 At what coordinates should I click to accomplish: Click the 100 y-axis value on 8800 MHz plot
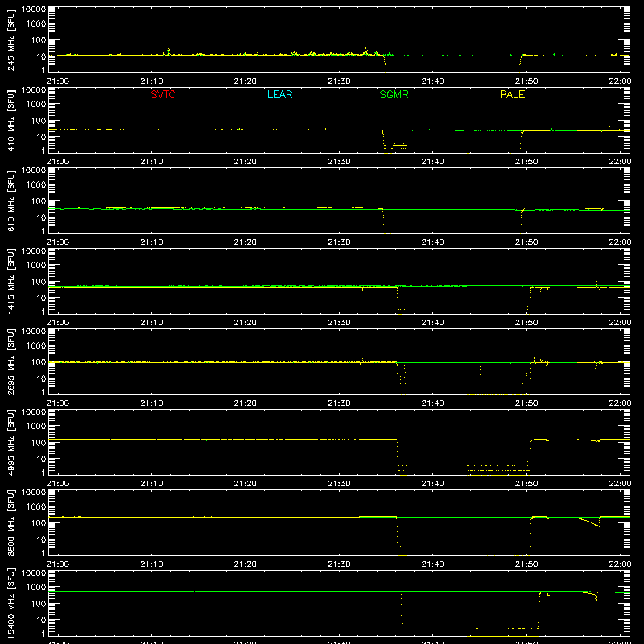pyautogui.click(x=39, y=523)
